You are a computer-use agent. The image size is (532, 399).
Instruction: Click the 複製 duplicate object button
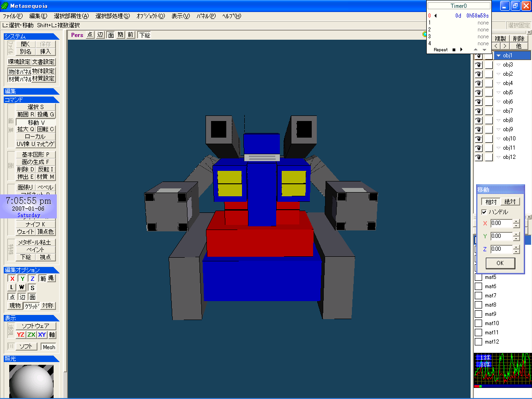pos(500,38)
